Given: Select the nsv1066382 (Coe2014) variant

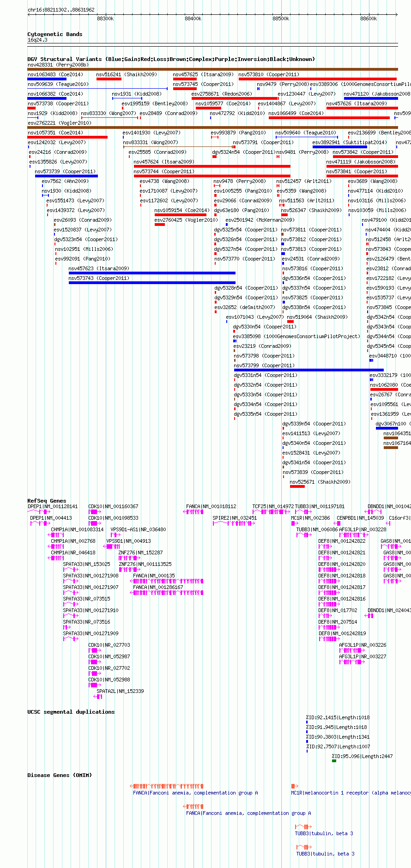Looking at the screenshot, I should tap(55, 94).
